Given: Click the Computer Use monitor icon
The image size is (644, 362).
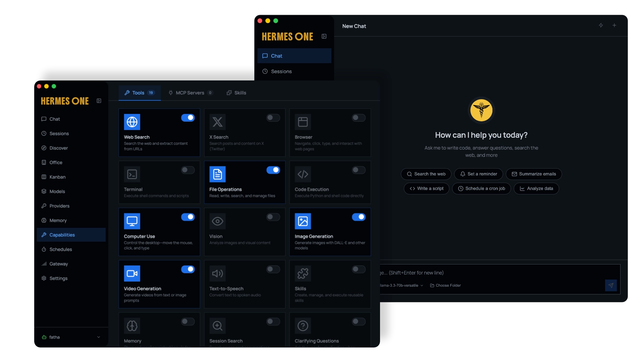Looking at the screenshot, I should coord(132,221).
